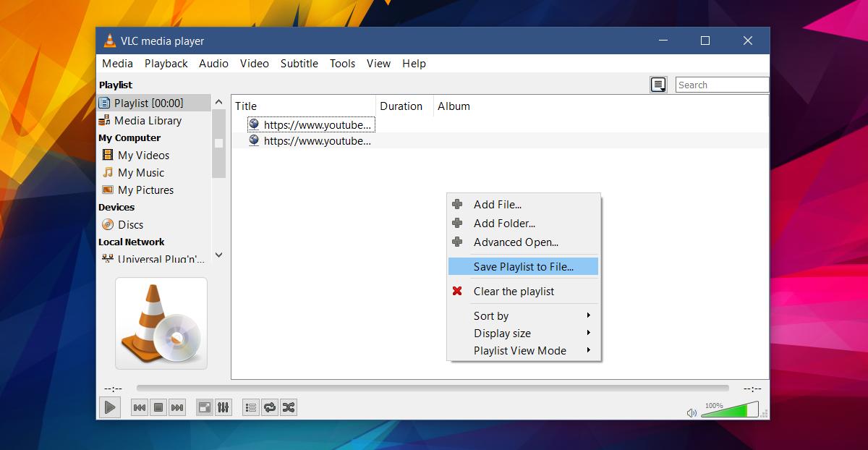Click Clear the playlist option

[x=523, y=292]
